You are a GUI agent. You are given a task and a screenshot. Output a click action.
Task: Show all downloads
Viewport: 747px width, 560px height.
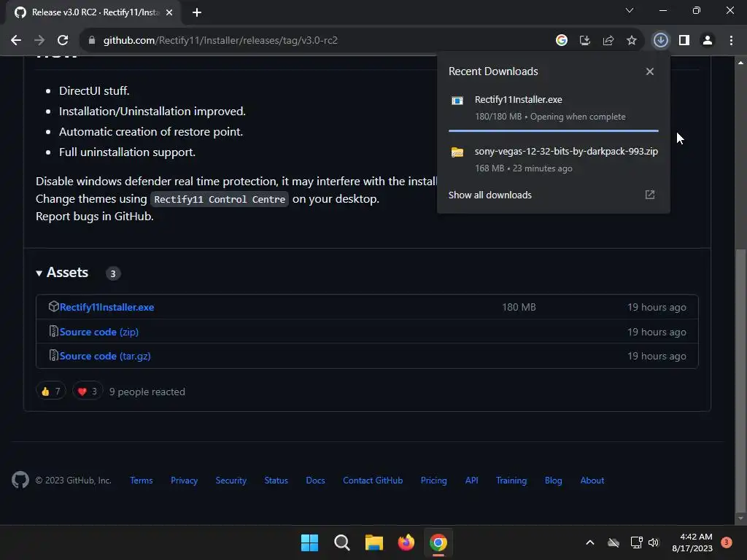[x=489, y=195]
